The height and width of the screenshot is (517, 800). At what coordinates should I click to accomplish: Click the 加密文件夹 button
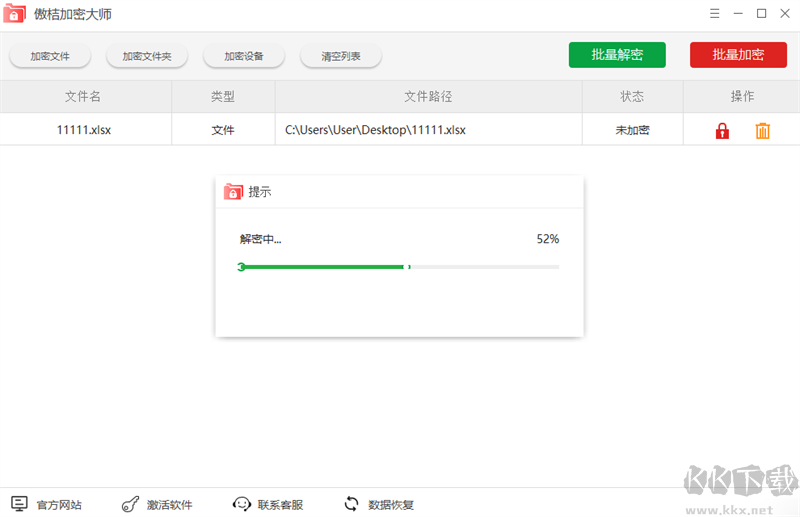[147, 56]
